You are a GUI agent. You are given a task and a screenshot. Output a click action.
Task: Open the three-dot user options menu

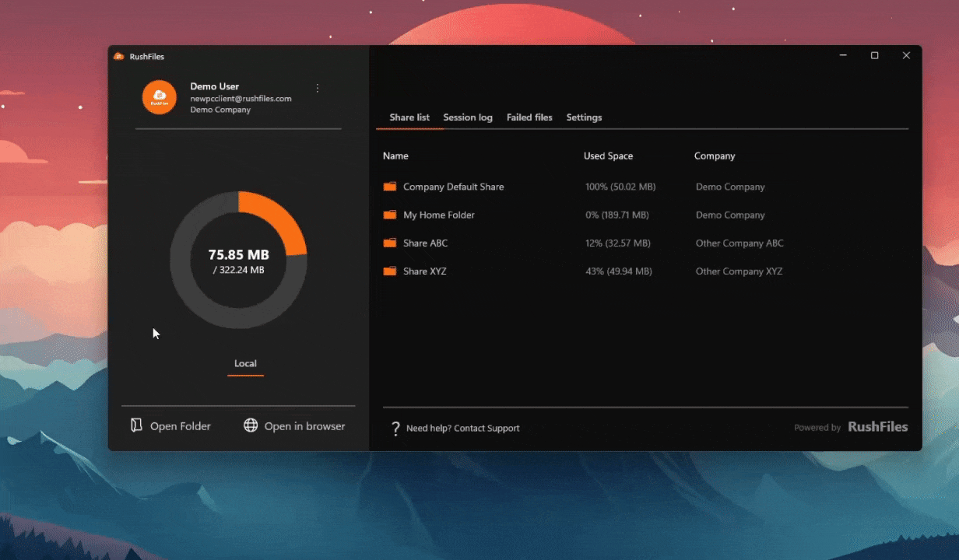(317, 88)
